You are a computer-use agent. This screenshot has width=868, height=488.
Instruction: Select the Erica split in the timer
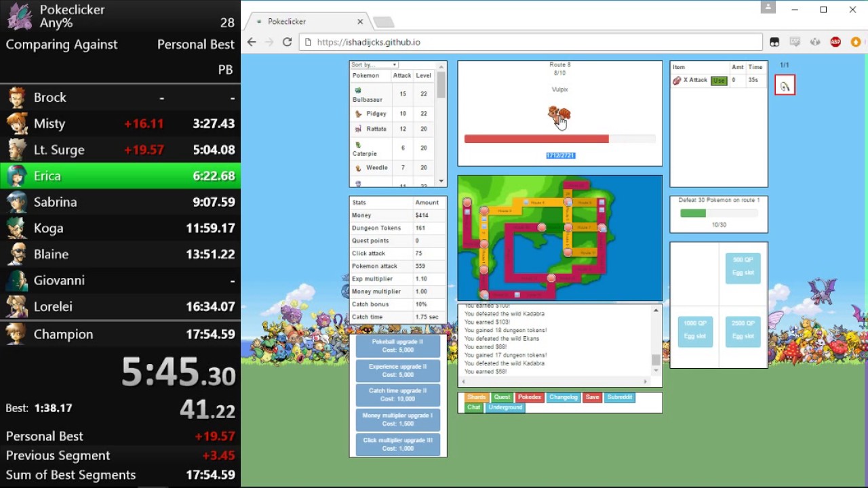click(120, 176)
